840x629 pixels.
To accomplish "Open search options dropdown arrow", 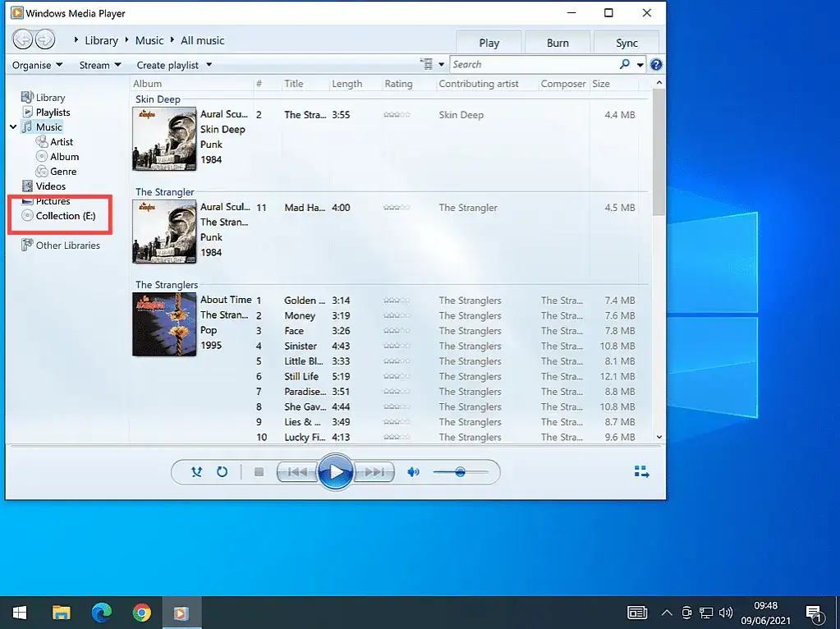I will [x=640, y=65].
